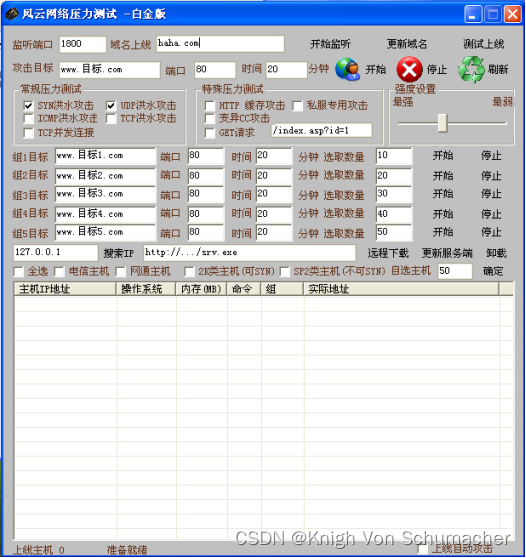Click GET request path field /index.asp?id=1

click(322, 131)
